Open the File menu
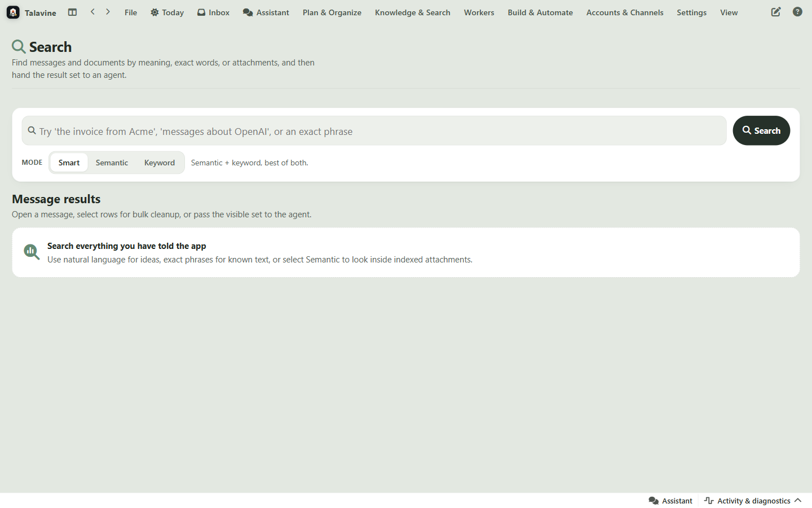 [x=131, y=12]
